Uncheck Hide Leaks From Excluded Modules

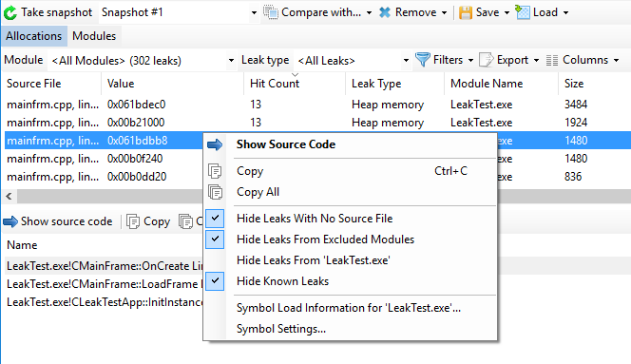(x=215, y=239)
